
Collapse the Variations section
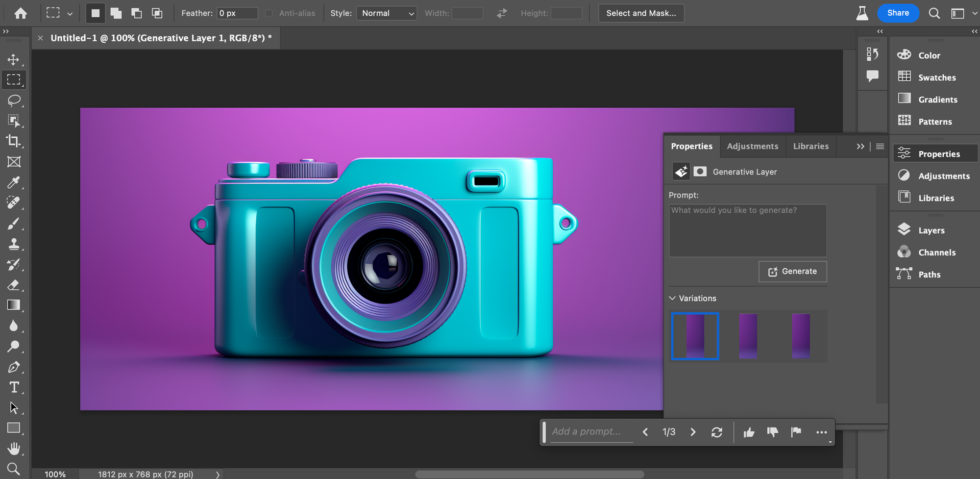click(673, 298)
